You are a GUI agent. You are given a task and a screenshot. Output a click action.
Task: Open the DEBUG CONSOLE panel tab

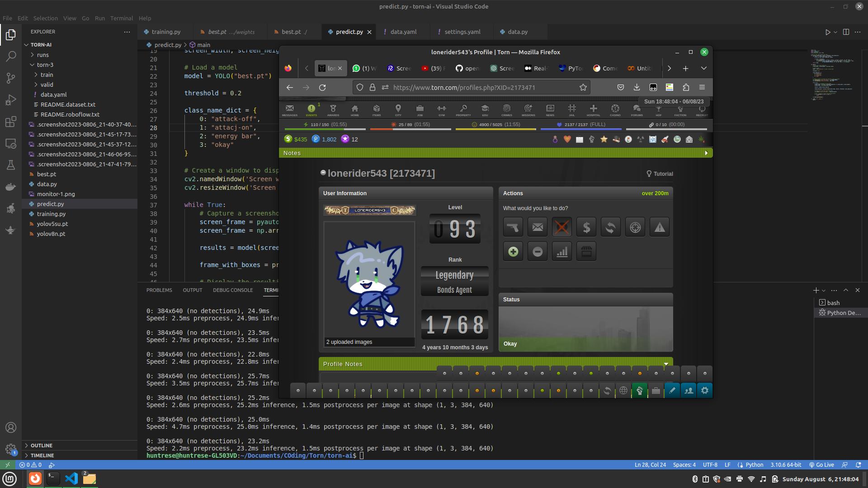tap(233, 290)
